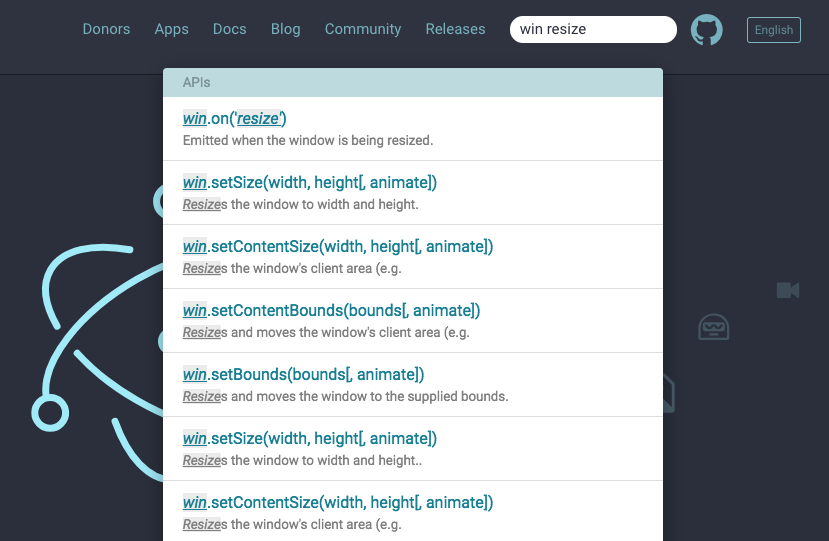Open the English language selector
The height and width of the screenshot is (541, 829).
tap(773, 30)
